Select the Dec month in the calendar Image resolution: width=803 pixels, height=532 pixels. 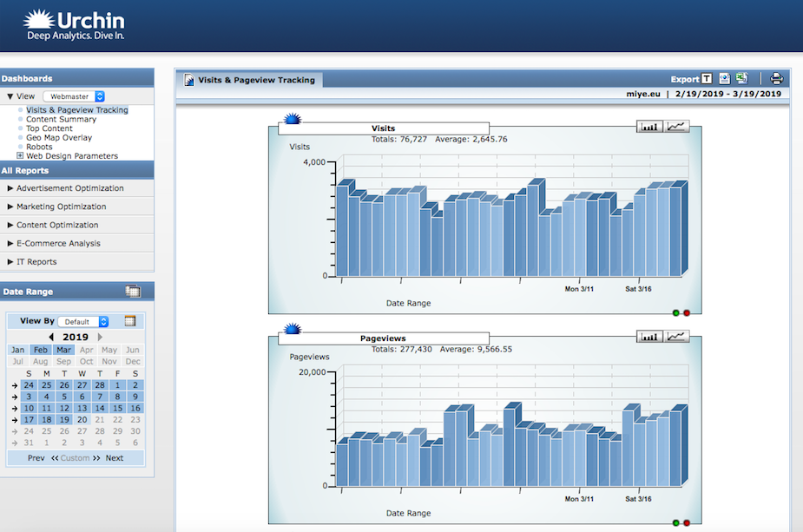133,362
